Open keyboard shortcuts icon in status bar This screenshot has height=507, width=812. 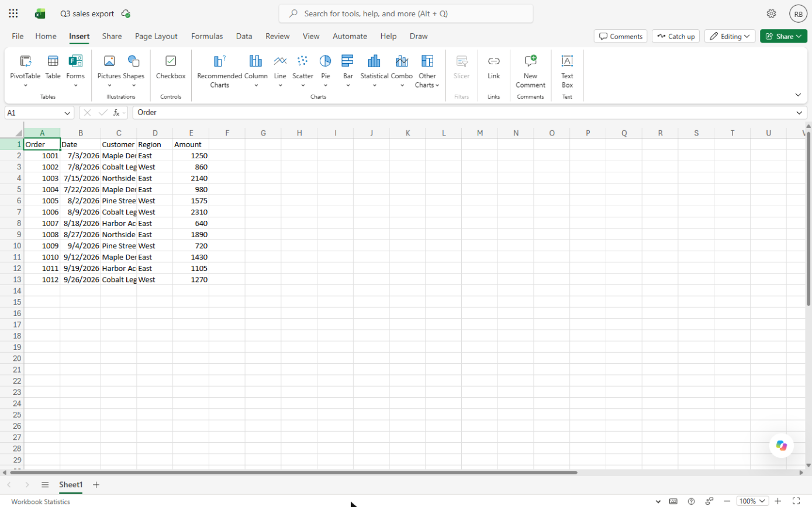click(673, 501)
